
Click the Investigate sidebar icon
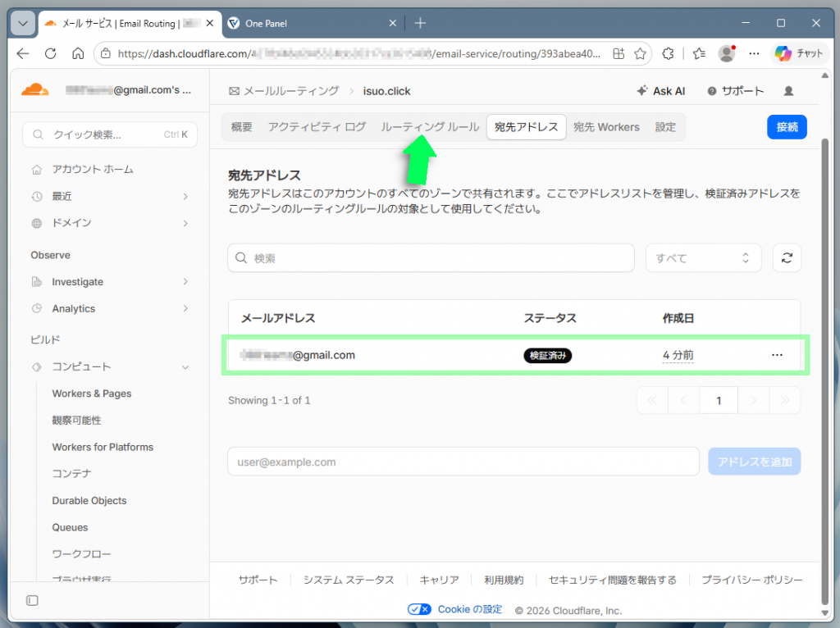click(36, 281)
